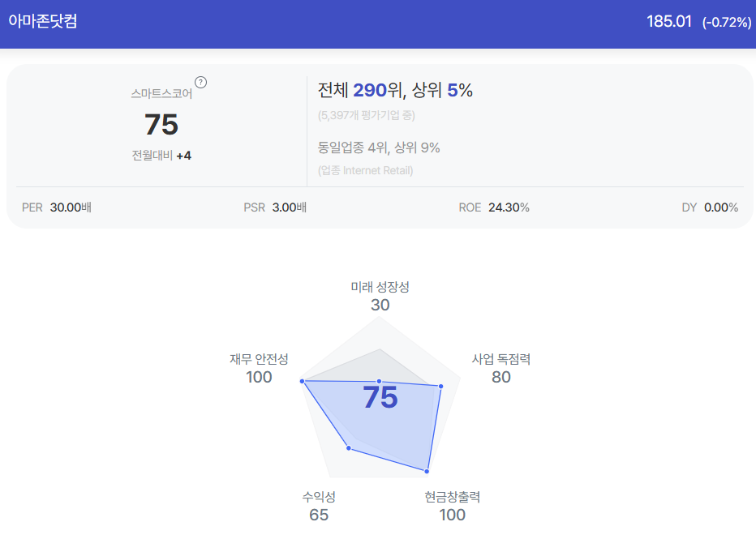Click the radar chart point for 현금창출력

(x=427, y=471)
